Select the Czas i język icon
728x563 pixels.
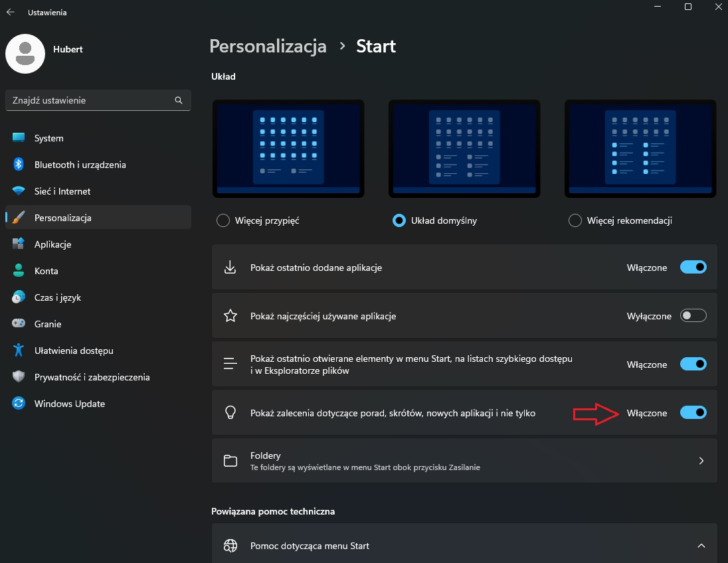[18, 297]
